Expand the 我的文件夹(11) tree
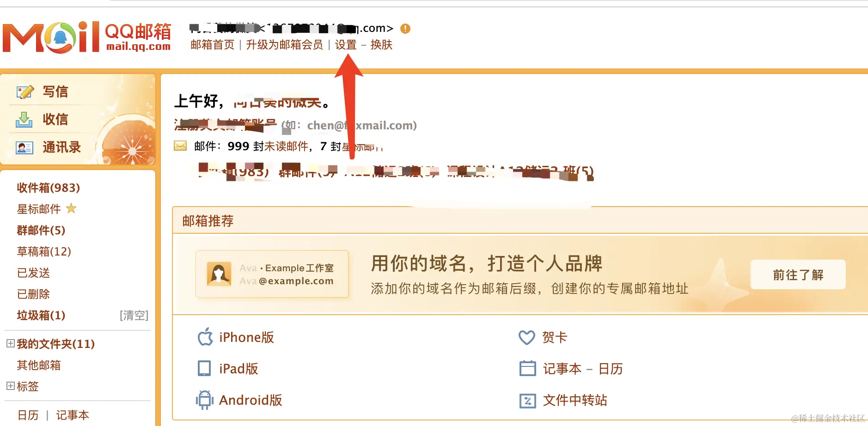The width and height of the screenshot is (868, 426). tap(10, 343)
